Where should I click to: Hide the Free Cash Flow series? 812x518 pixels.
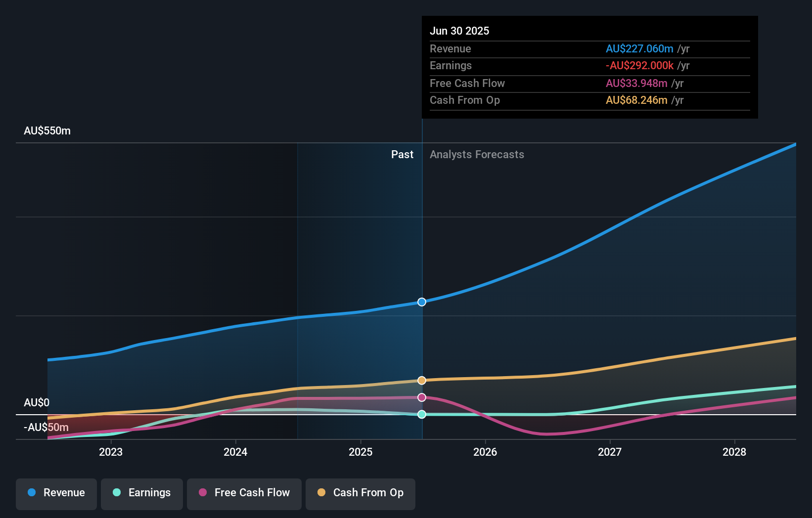(244, 494)
